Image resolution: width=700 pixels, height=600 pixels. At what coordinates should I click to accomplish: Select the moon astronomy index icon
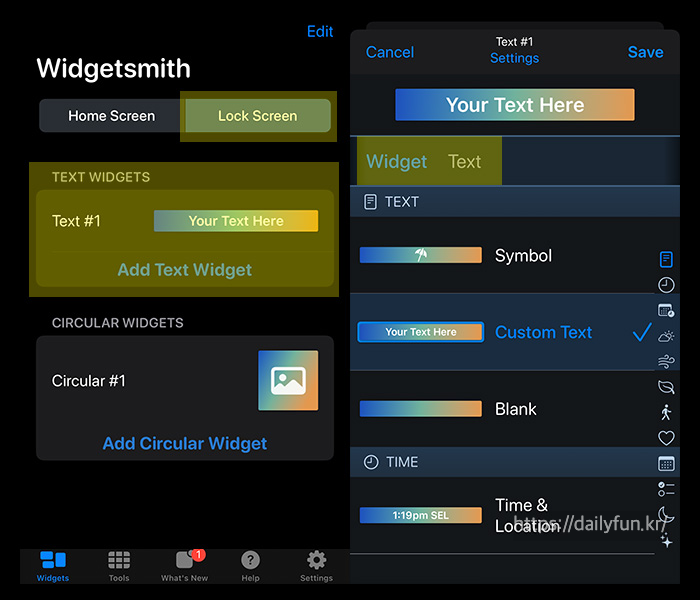click(666, 514)
